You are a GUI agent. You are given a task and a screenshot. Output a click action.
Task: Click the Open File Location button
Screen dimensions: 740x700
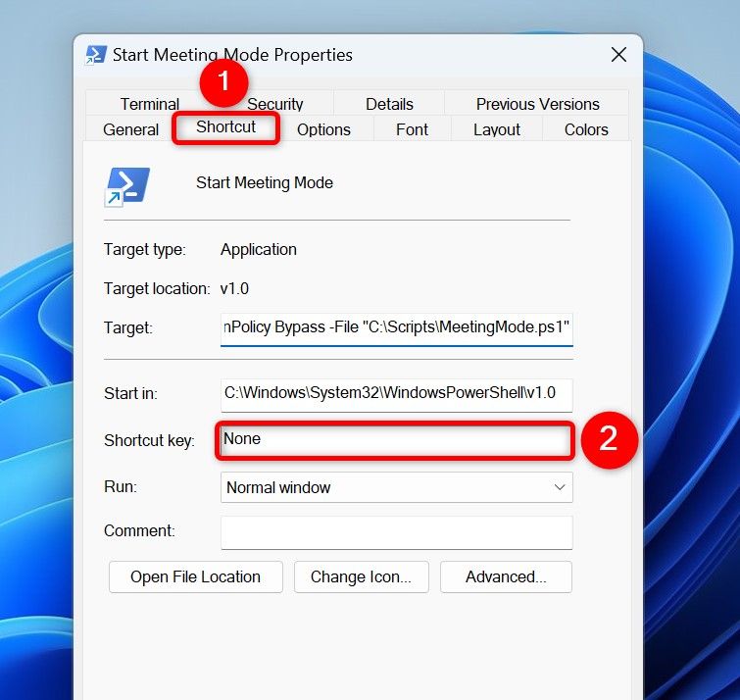pyautogui.click(x=195, y=576)
